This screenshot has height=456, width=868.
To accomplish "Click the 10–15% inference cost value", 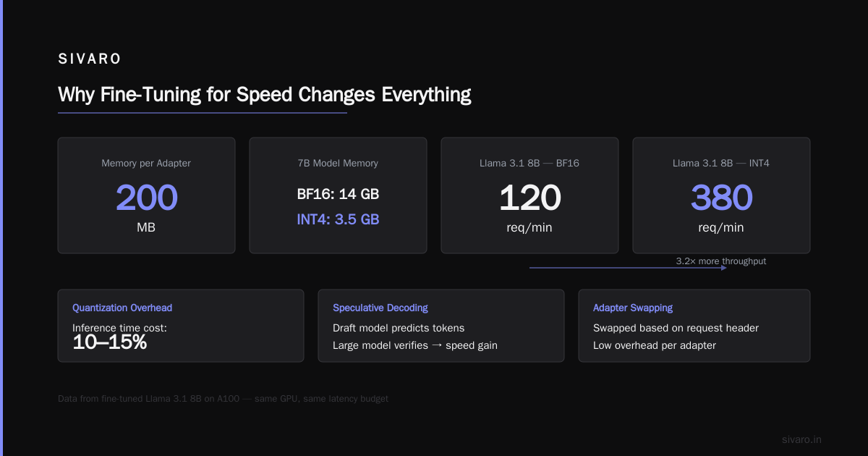I will point(110,343).
